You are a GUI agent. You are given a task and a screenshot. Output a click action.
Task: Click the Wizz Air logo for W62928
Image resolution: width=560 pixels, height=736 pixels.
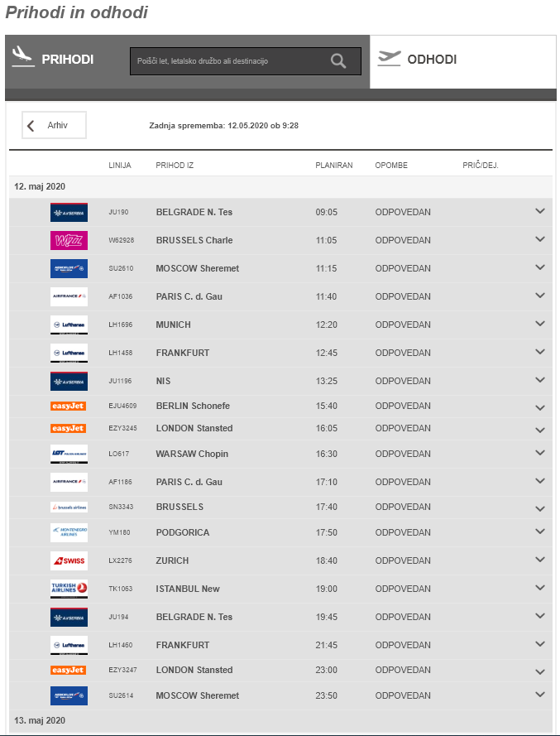tap(69, 240)
